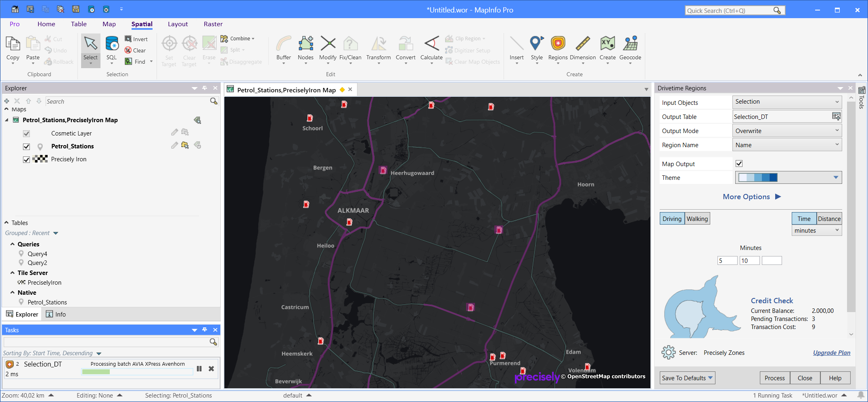868x402 pixels.
Task: Open the Layout ribbon tab
Action: 178,24
